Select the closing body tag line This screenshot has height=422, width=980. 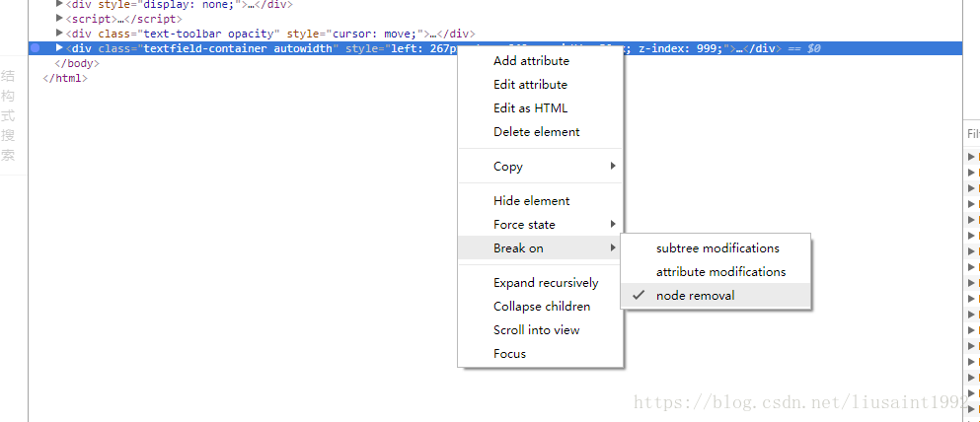point(77,64)
